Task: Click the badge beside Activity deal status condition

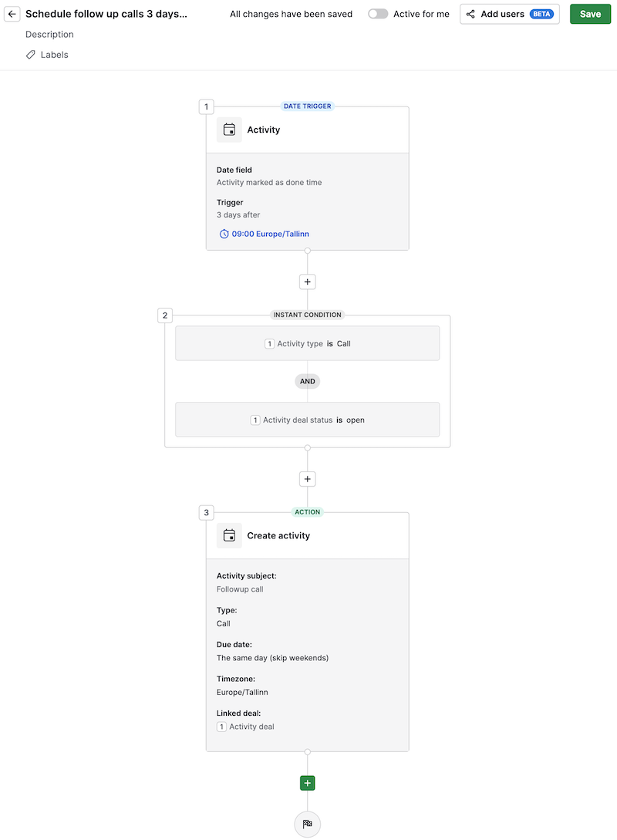Action: 255,420
